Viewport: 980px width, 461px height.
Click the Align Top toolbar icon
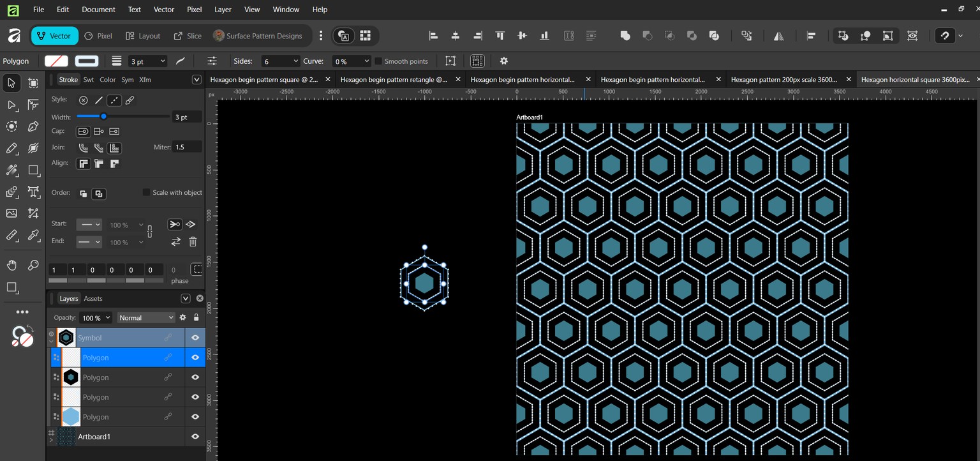click(500, 36)
